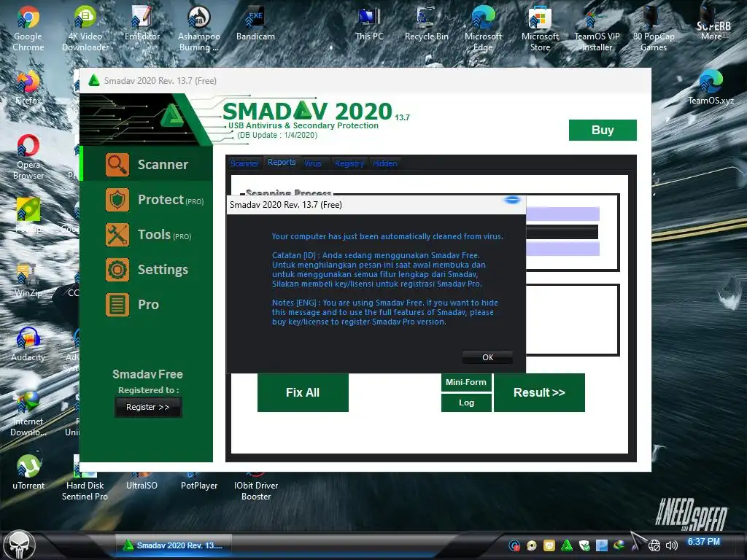Click the uTorrent desktop icon
This screenshot has height=560, width=747.
pyautogui.click(x=28, y=472)
